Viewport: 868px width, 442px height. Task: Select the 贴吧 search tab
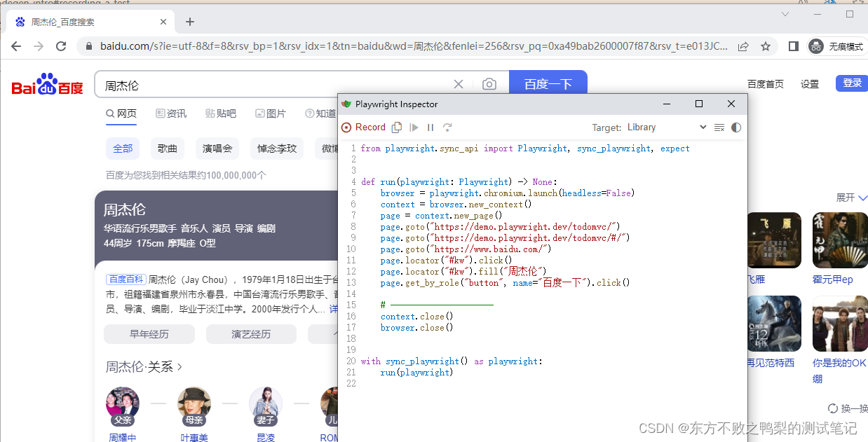pyautogui.click(x=221, y=113)
